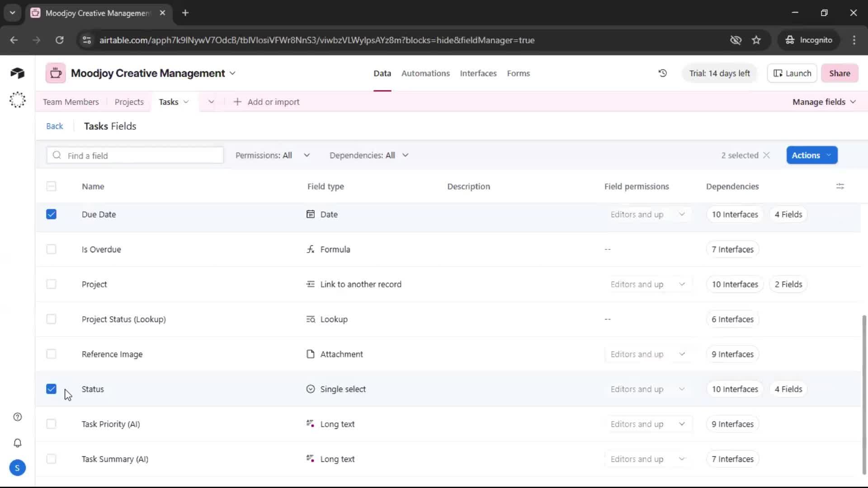Click the Single select field type icon
Screen dimensions: 868x488
[310, 389]
